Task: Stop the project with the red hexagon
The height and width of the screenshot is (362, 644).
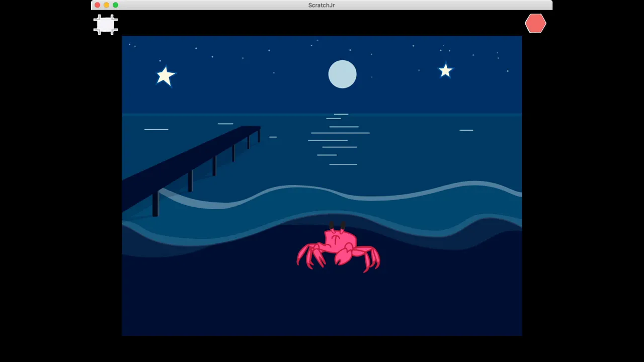Action: point(535,24)
